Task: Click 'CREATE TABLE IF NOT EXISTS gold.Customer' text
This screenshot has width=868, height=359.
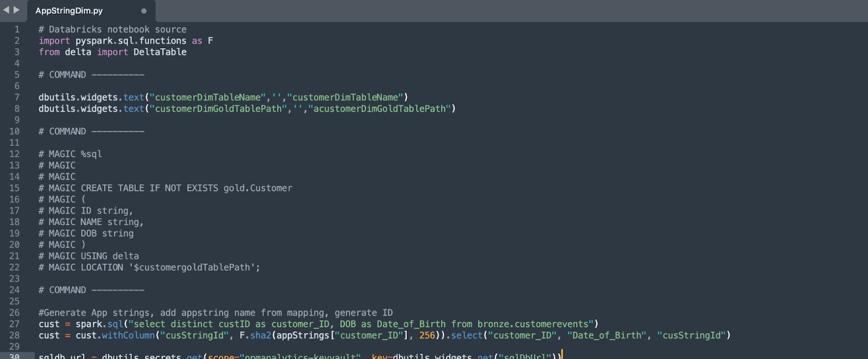Action: click(186, 188)
